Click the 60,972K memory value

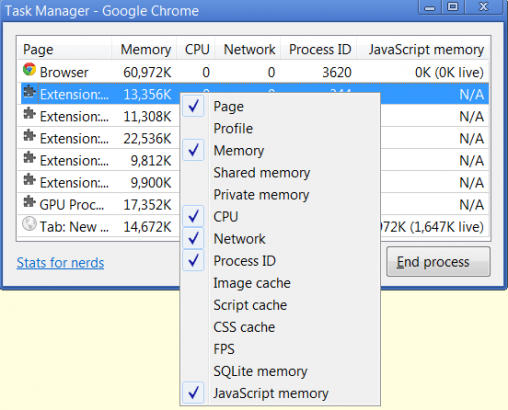pyautogui.click(x=147, y=72)
